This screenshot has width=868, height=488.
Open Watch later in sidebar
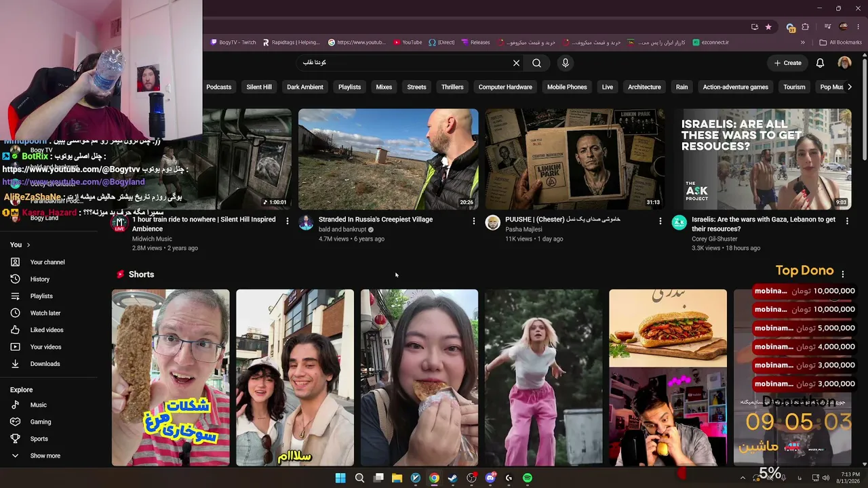tap(45, 313)
